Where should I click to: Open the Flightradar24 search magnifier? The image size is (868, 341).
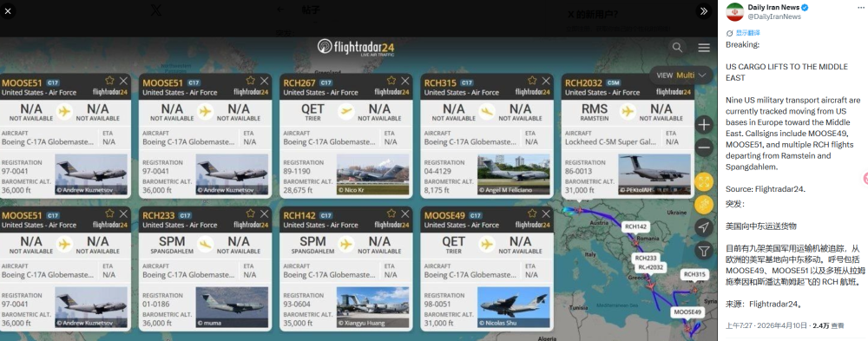coord(677,48)
